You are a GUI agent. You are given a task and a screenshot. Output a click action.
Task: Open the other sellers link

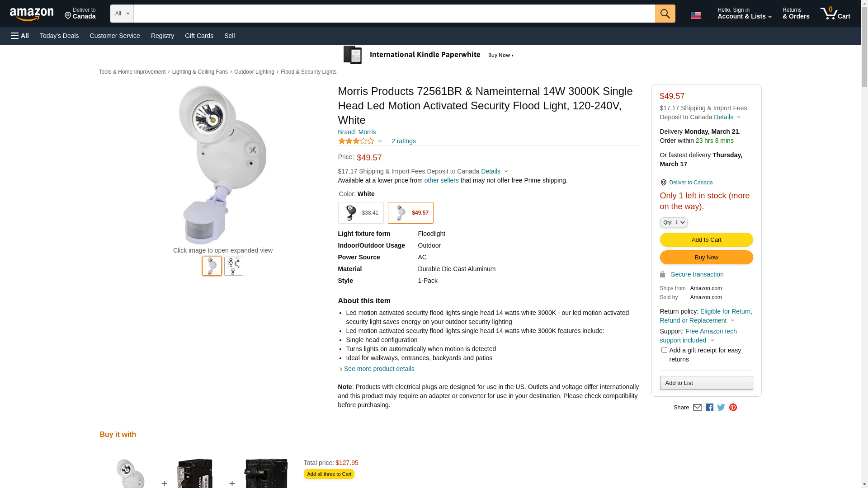point(441,180)
